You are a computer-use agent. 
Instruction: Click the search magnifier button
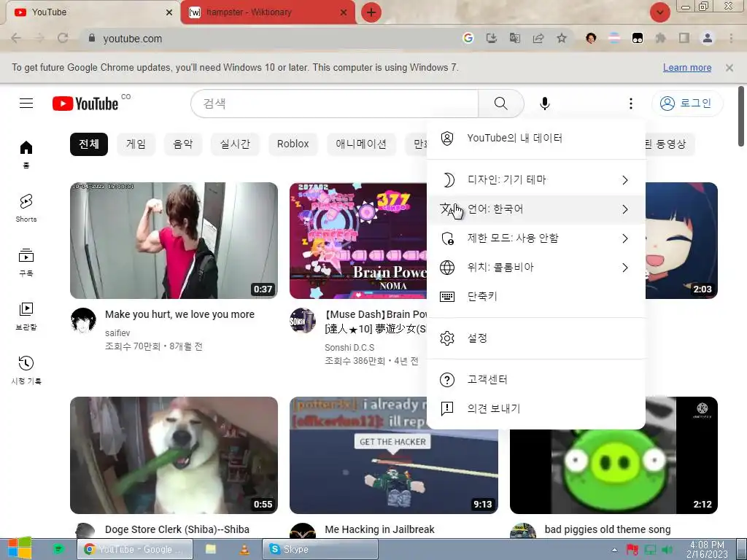point(500,104)
